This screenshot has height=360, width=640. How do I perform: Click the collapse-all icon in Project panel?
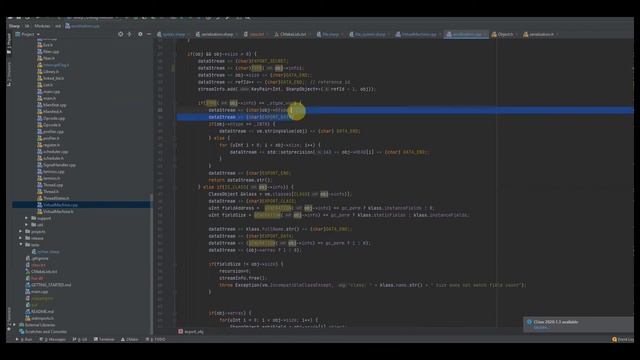129,34
